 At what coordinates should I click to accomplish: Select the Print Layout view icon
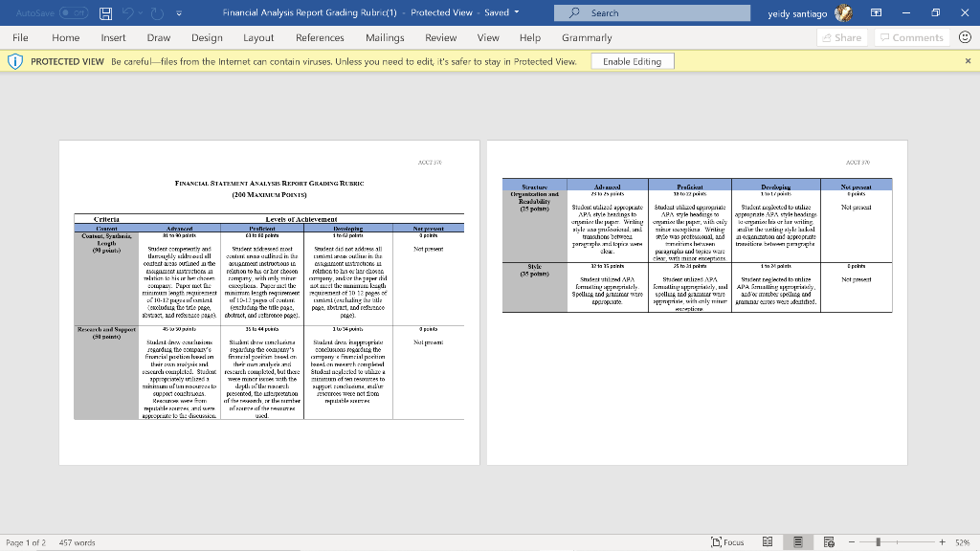[x=798, y=541]
